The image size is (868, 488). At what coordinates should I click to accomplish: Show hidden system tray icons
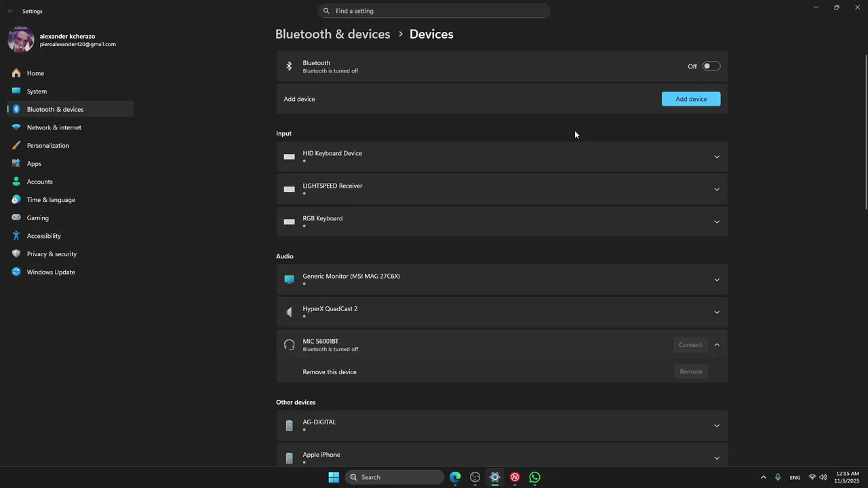coord(763,477)
